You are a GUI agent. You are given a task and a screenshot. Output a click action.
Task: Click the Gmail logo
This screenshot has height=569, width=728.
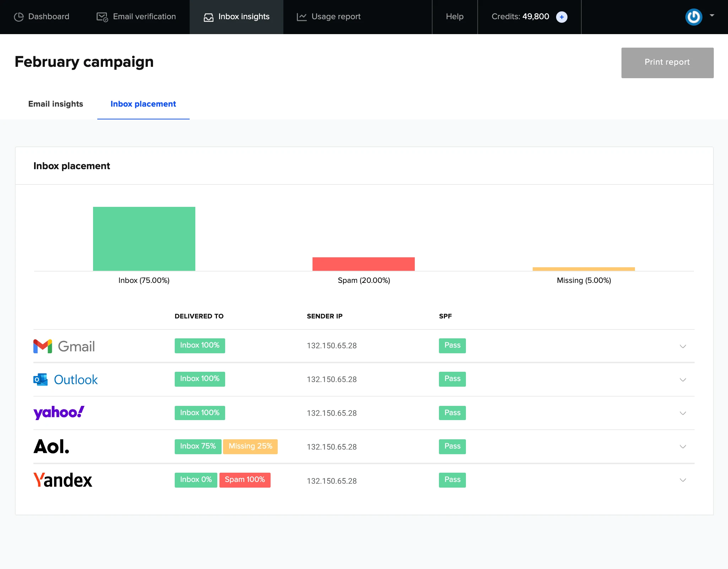tap(64, 346)
